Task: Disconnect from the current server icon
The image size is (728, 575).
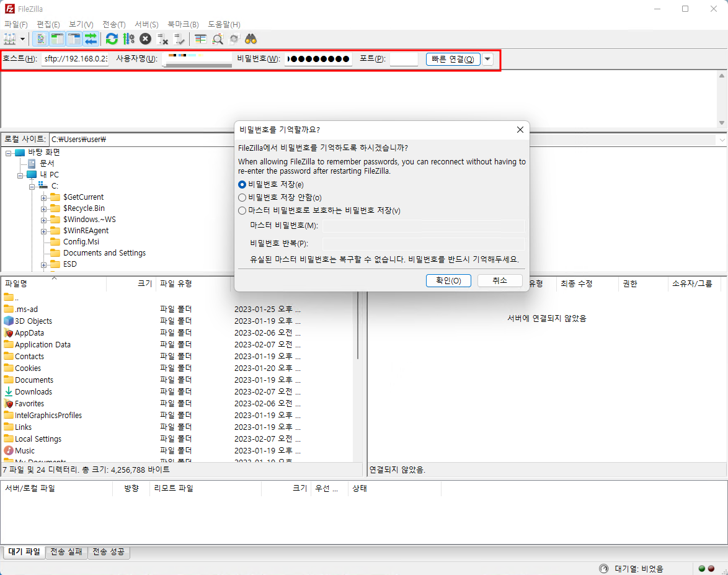Action: 162,39
